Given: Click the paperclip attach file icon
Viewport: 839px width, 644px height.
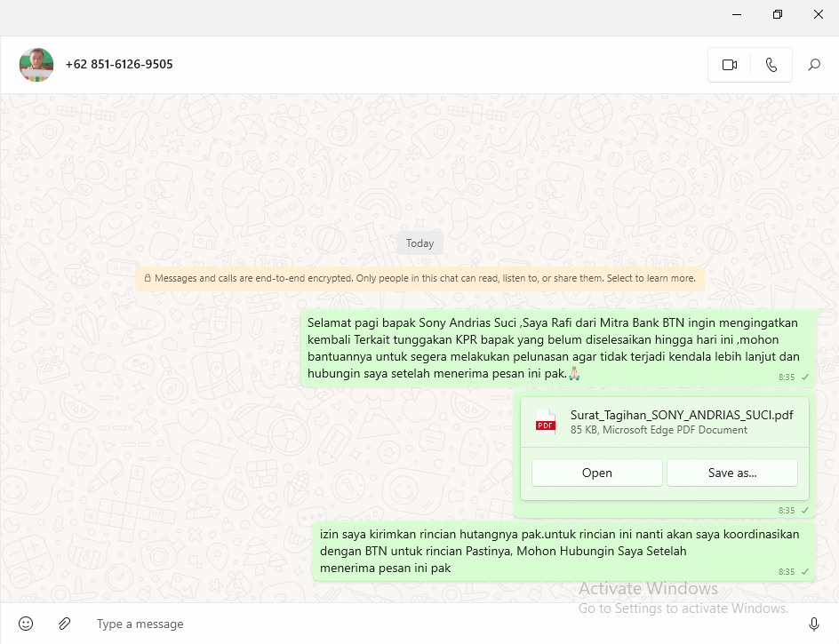Looking at the screenshot, I should click(64, 624).
